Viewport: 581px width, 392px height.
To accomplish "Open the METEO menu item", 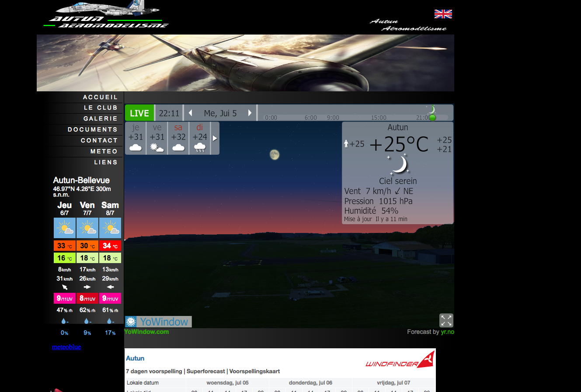I will (x=104, y=151).
